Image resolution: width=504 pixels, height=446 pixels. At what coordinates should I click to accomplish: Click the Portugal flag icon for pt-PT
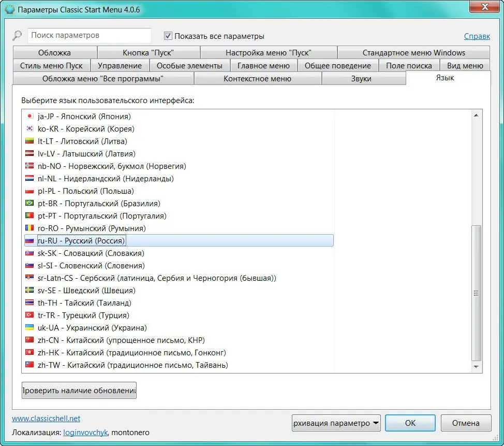coord(29,215)
